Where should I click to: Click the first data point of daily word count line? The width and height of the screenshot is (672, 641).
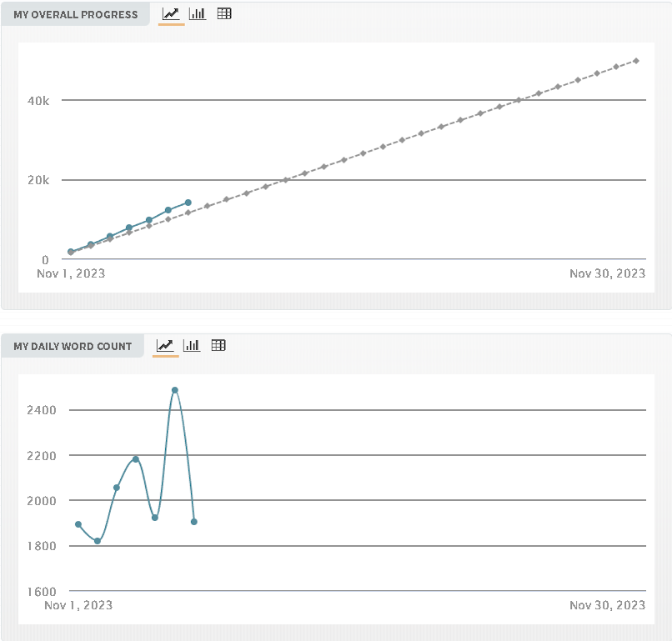[78, 524]
